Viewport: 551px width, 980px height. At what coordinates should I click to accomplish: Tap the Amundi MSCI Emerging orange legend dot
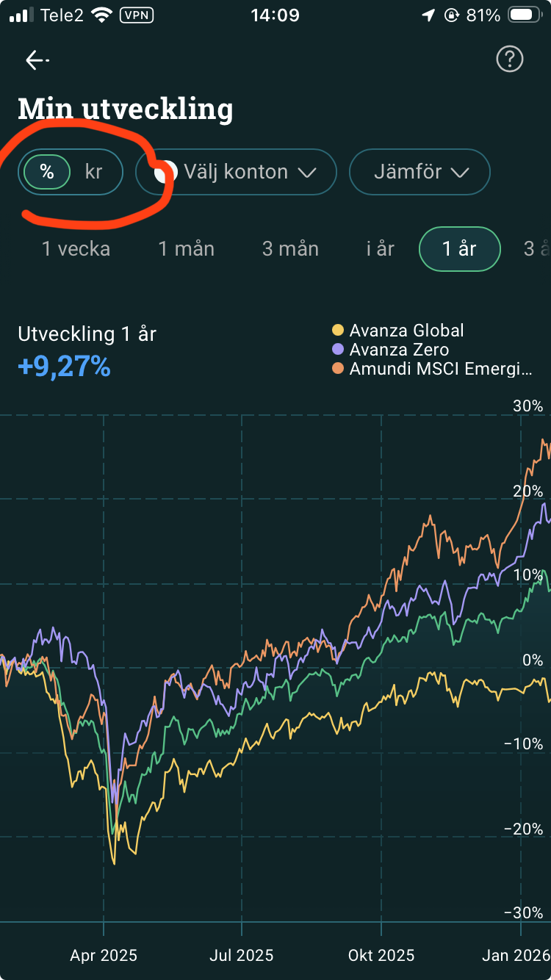coord(338,369)
